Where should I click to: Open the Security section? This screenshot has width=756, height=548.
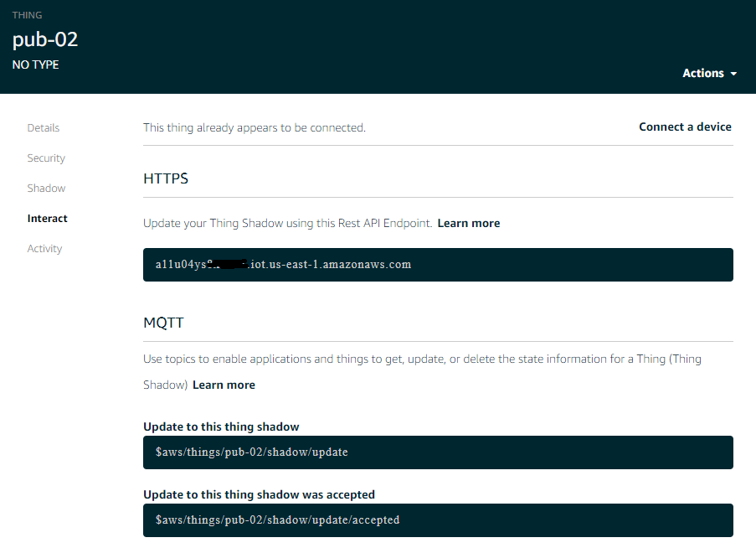pyautogui.click(x=46, y=158)
